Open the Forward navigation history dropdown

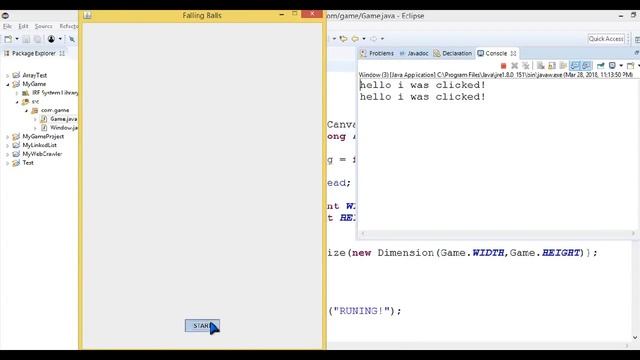click(382, 39)
